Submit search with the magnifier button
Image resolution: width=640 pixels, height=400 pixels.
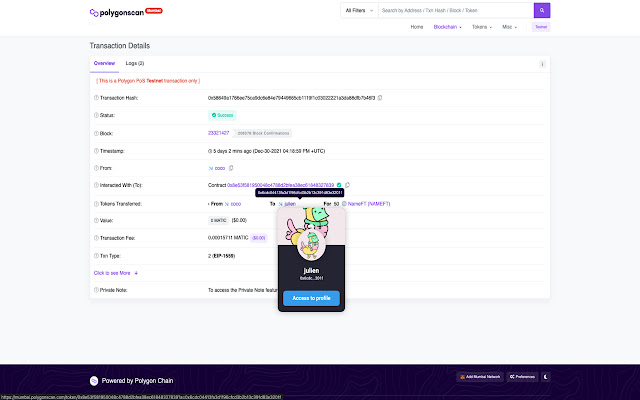tap(542, 11)
